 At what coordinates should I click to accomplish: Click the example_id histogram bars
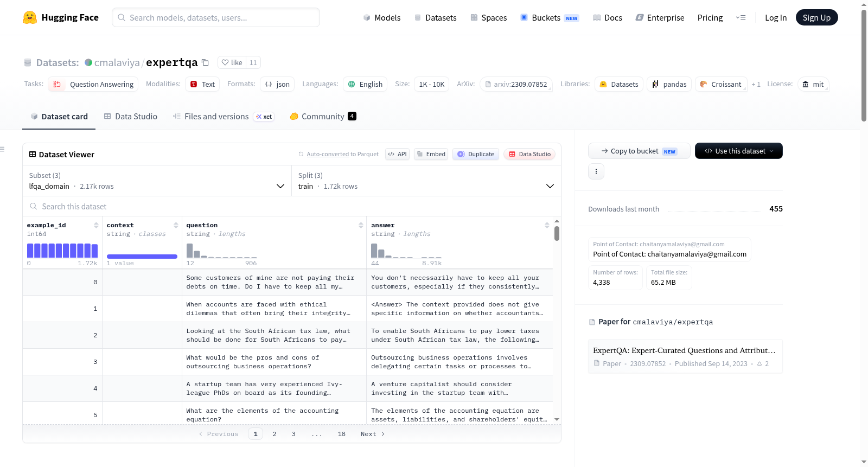pyautogui.click(x=62, y=251)
